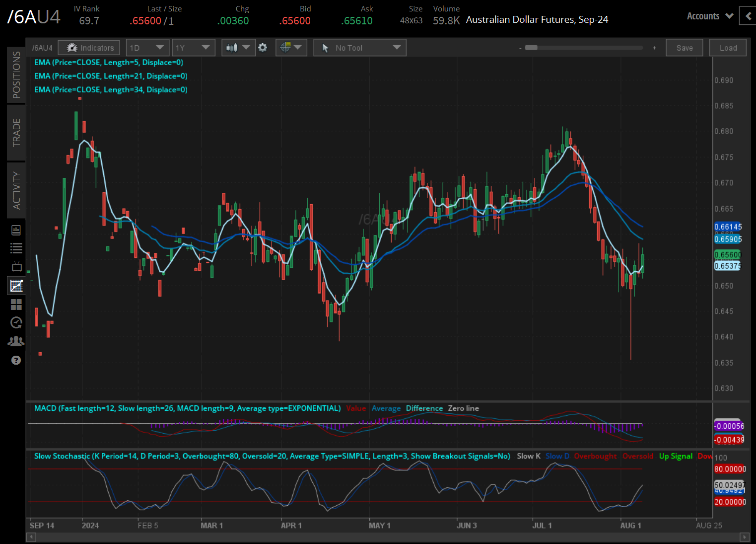Open the Indicators dialog
756x544 pixels.
88,47
